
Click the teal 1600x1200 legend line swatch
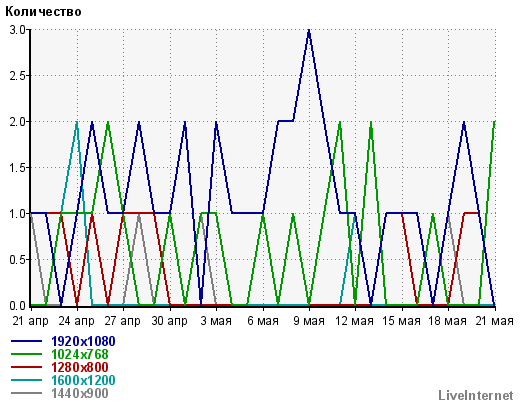27,380
